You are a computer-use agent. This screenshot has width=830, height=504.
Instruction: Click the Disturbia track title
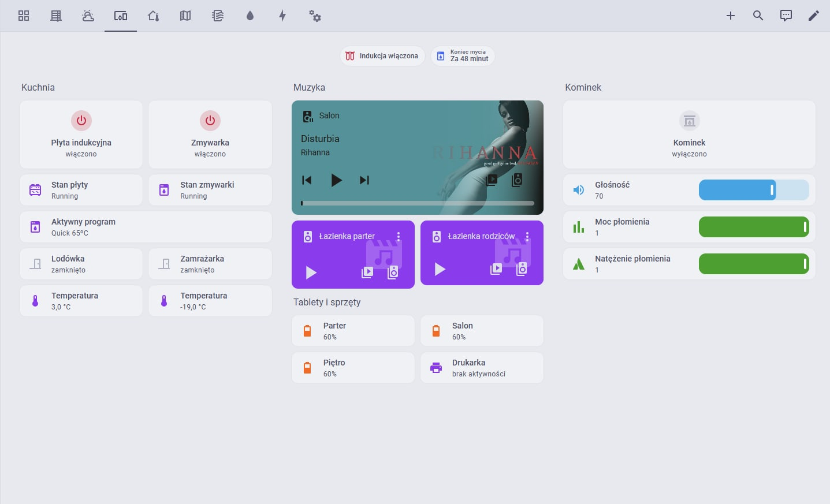pos(320,139)
